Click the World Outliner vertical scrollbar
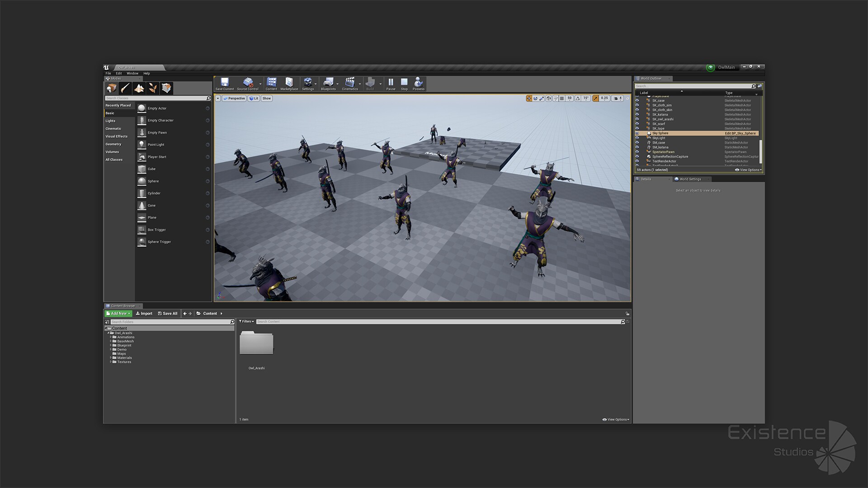This screenshot has height=488, width=868. [x=760, y=151]
